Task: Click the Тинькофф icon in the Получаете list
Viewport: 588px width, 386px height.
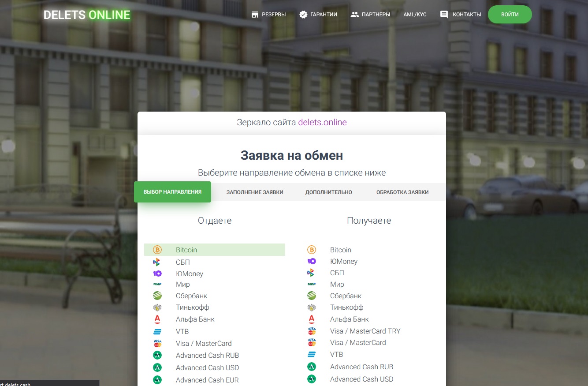Action: point(312,307)
